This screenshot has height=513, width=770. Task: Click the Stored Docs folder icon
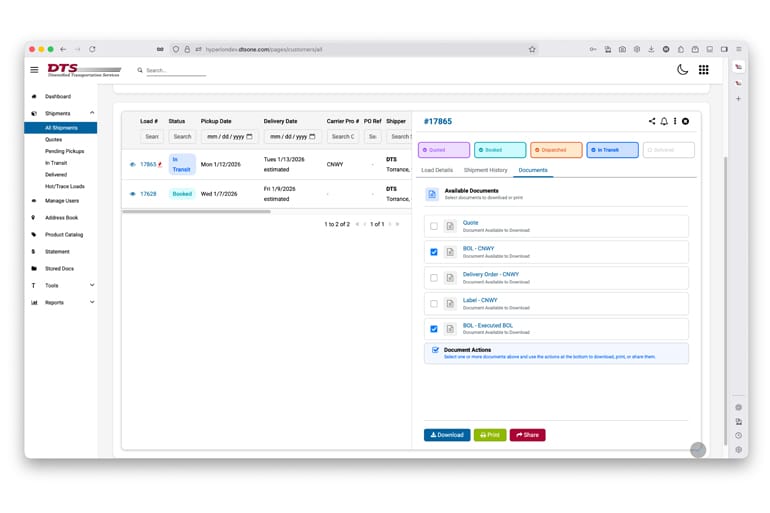[34, 269]
